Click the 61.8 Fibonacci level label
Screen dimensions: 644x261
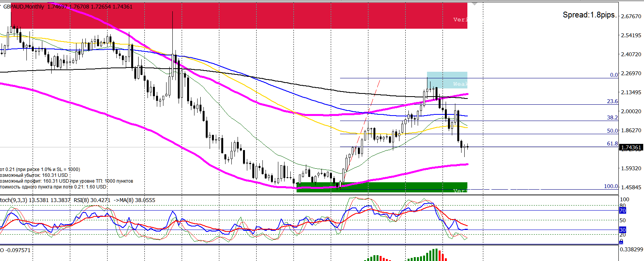point(612,143)
